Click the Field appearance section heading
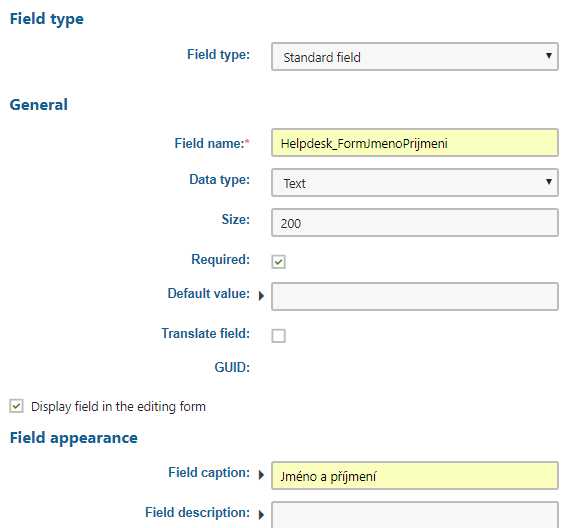 point(74,438)
